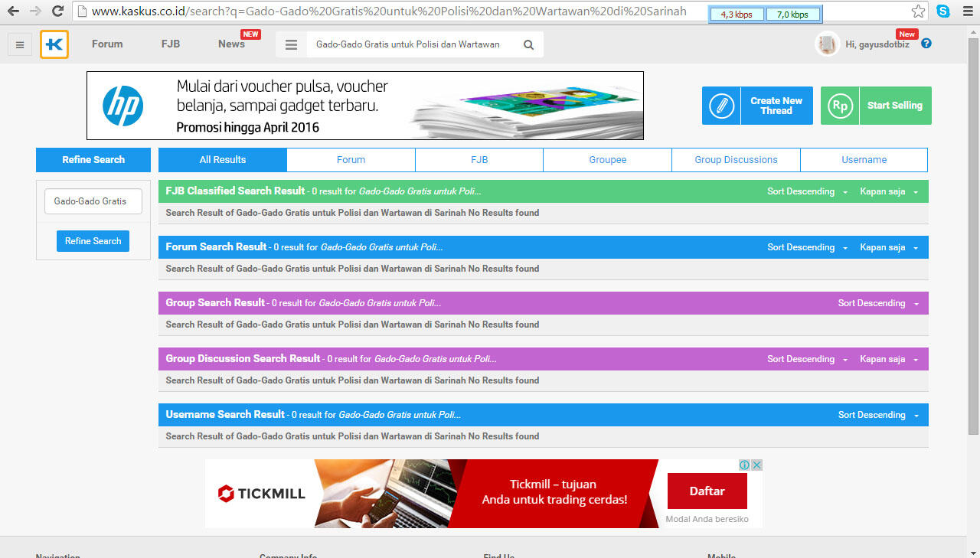Click the Kaskus logo icon
The image size is (980, 558).
54,44
